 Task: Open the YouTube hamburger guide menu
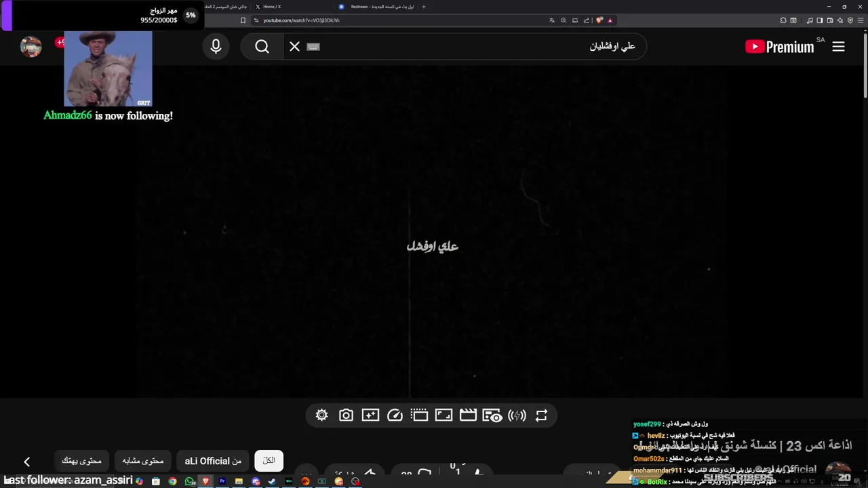[x=838, y=47]
